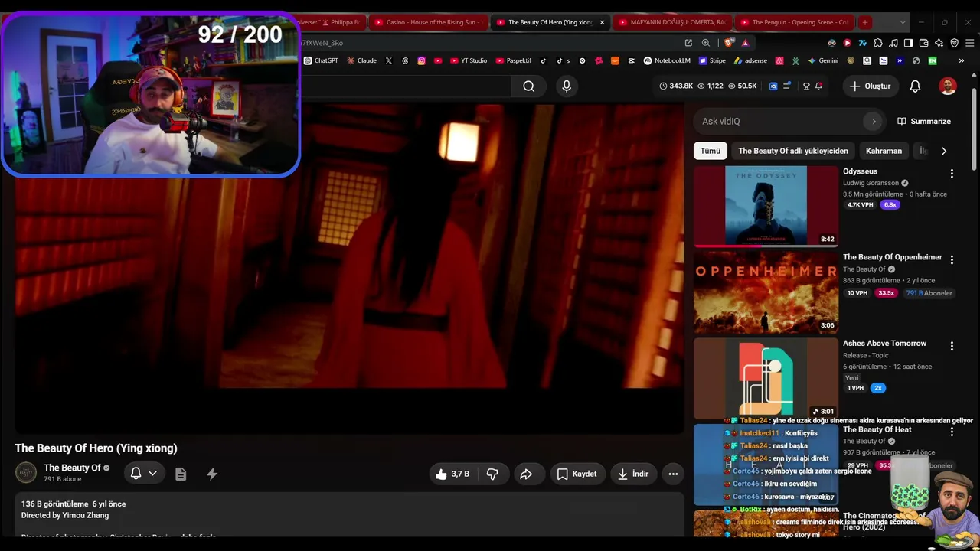Viewport: 980px width, 551px height.
Task: Open the Gemini bookmark
Action: (823, 60)
